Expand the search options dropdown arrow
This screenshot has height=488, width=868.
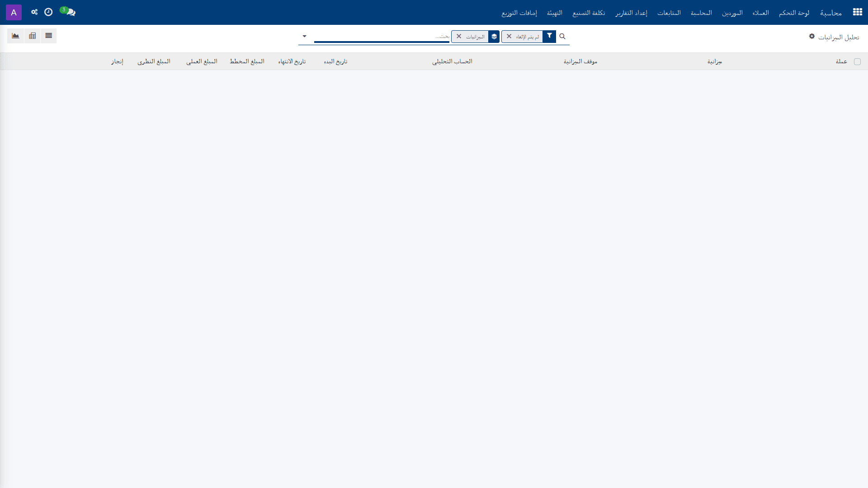304,36
